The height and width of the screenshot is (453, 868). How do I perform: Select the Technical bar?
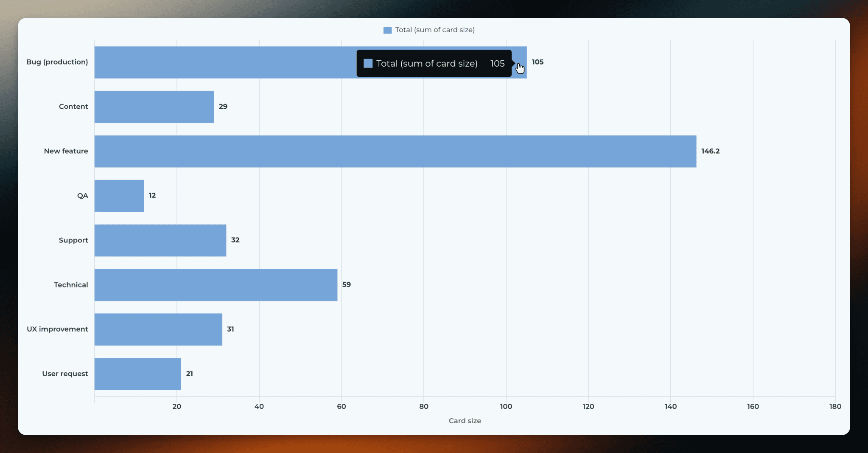click(216, 285)
